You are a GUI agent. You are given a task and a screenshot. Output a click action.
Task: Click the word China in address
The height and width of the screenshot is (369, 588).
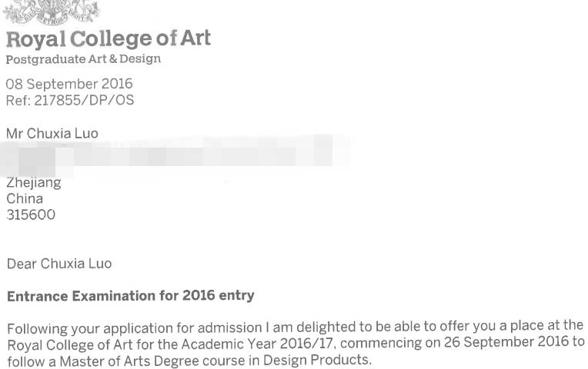[25, 198]
